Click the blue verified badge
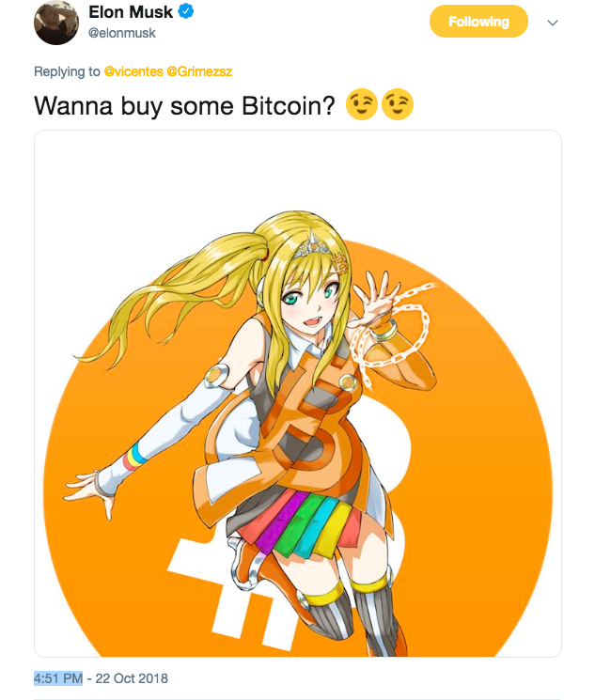The image size is (595, 700). (186, 11)
